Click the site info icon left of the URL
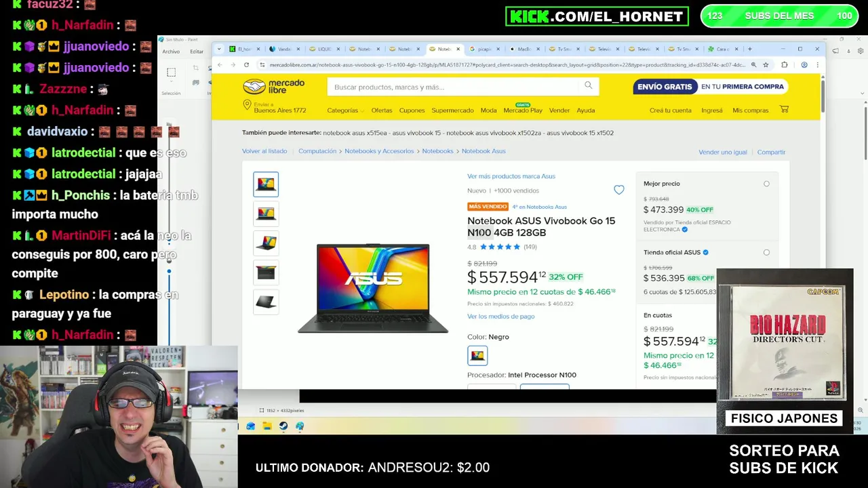The height and width of the screenshot is (488, 868). click(262, 65)
